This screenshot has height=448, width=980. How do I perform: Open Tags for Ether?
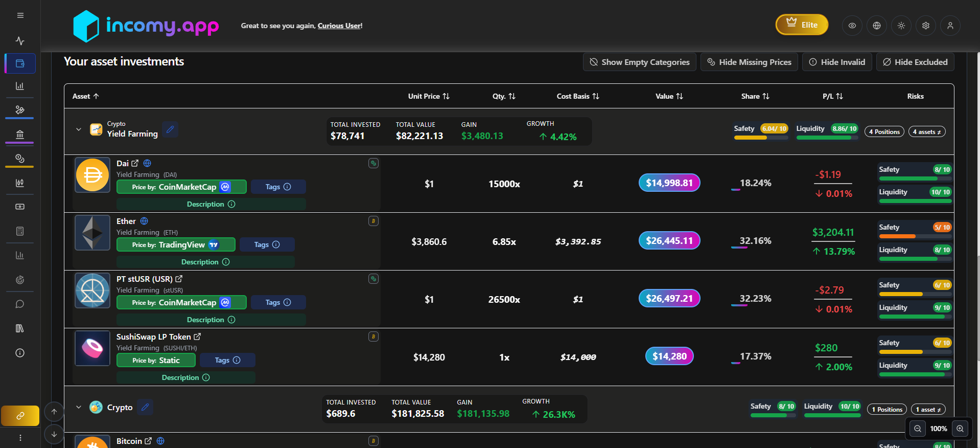click(x=267, y=244)
